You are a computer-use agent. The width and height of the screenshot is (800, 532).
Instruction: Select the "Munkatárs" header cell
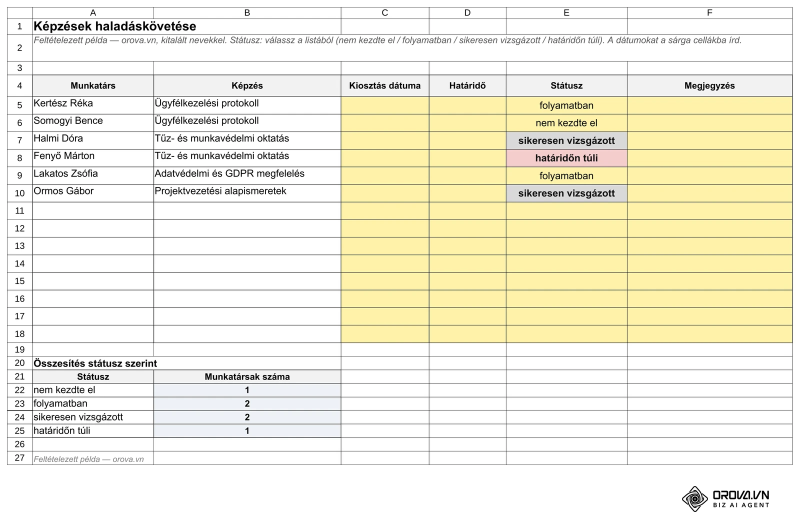tap(93, 85)
